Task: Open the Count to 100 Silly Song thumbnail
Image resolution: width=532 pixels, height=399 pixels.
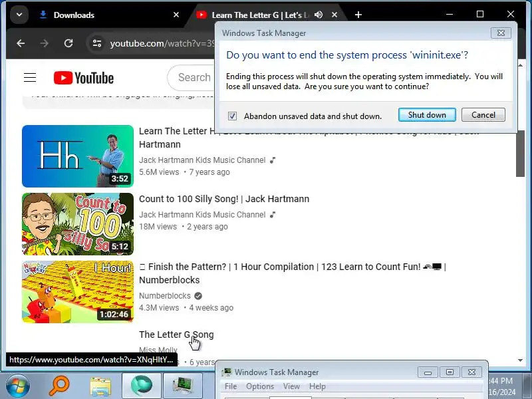Action: 78,224
